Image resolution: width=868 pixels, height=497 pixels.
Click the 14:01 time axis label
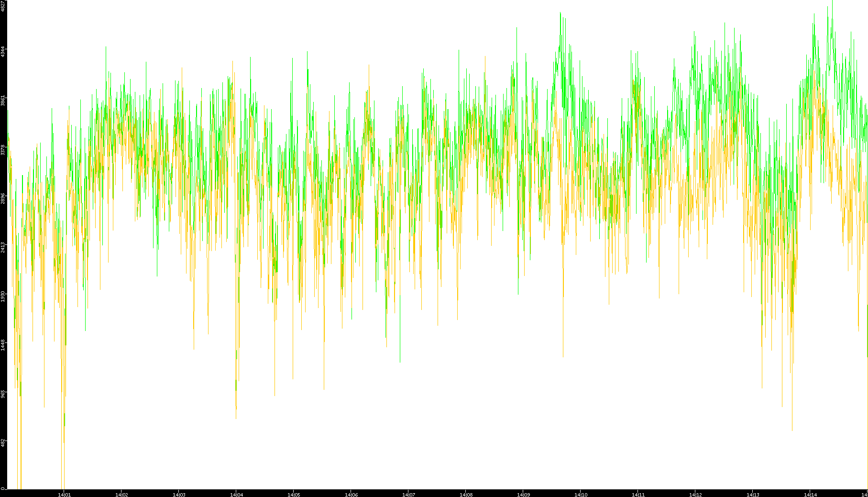click(64, 494)
